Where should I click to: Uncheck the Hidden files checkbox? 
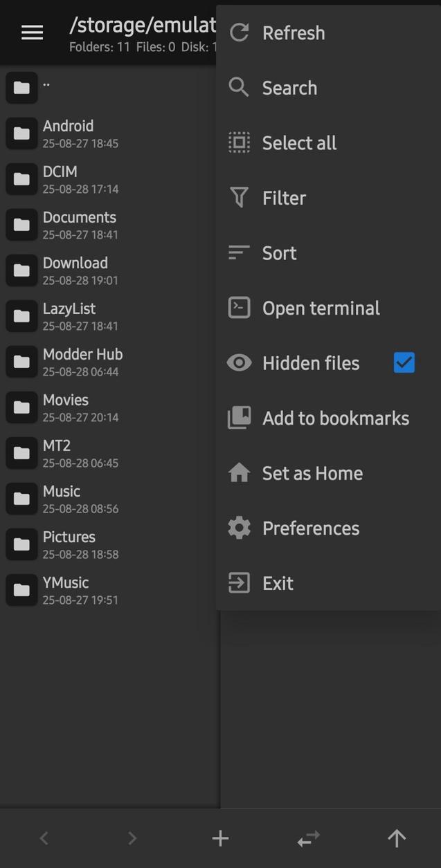[404, 362]
